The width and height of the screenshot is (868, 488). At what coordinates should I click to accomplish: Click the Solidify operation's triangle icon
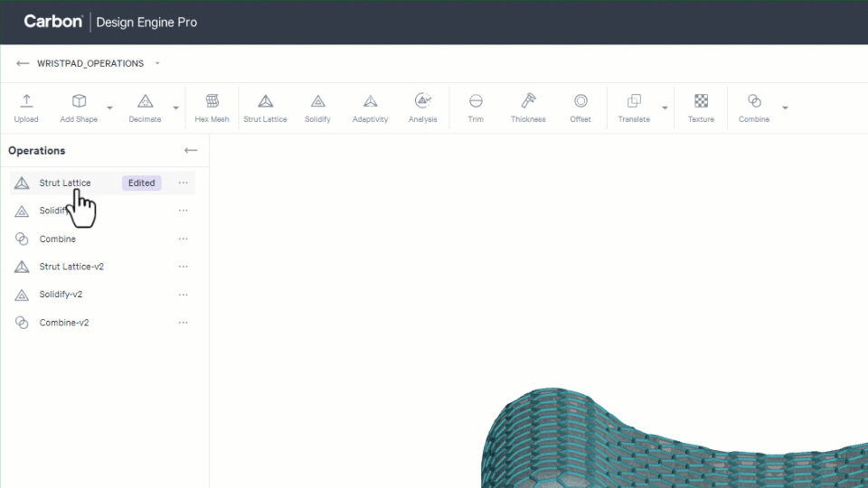[22, 211]
